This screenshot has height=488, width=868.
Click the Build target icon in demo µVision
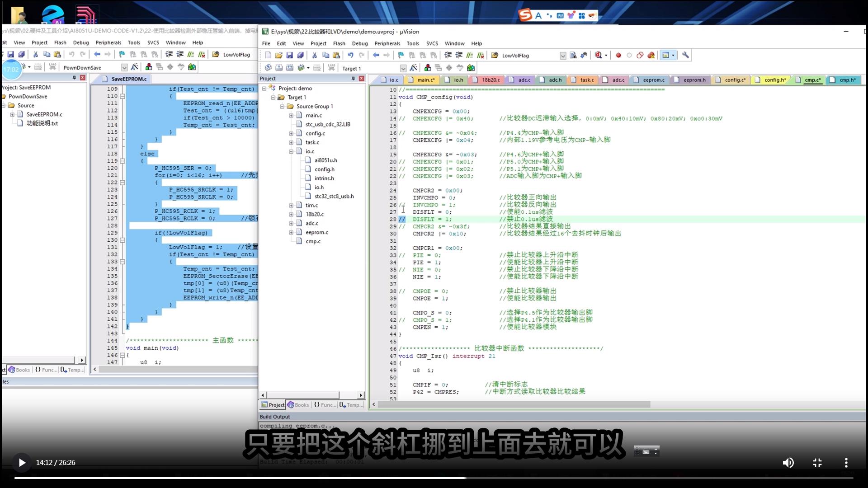tap(279, 68)
